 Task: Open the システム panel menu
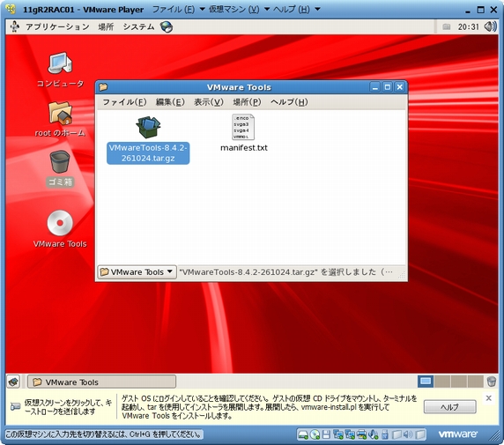click(x=139, y=26)
